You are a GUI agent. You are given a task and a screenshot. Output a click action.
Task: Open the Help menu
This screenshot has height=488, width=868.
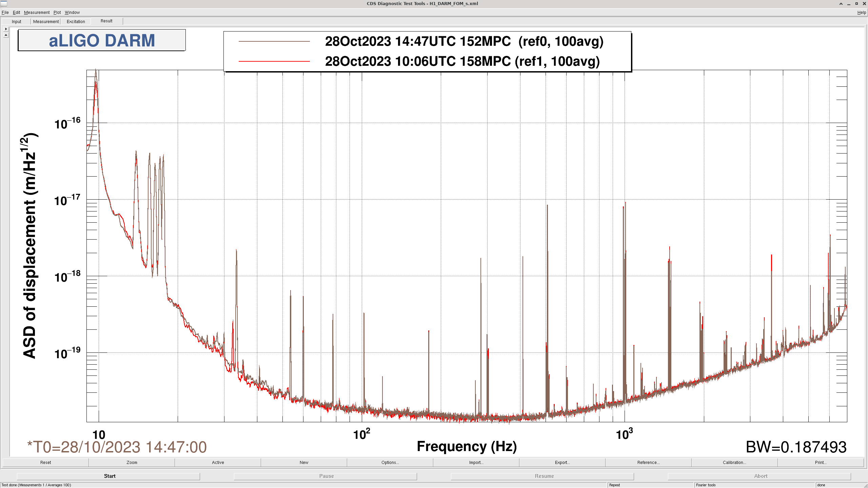[x=861, y=13]
